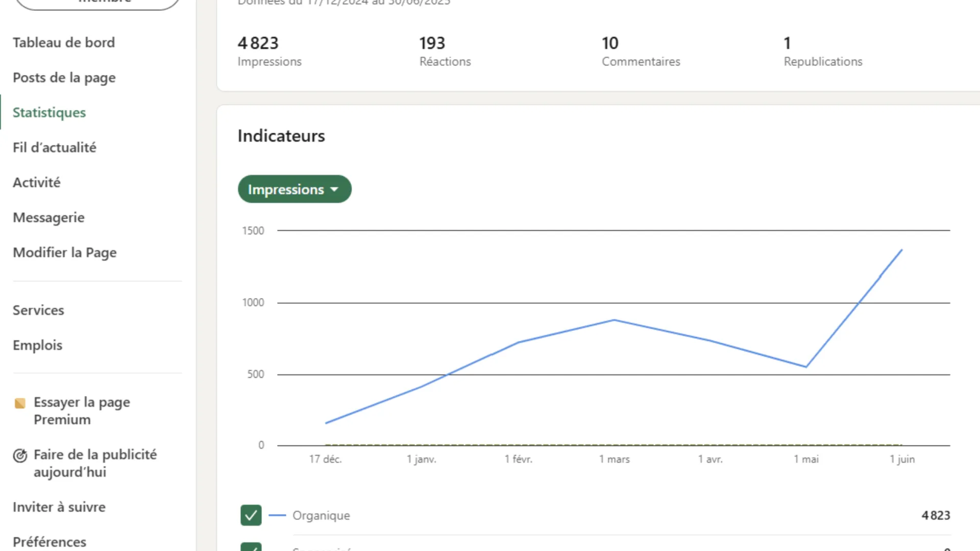Select the advertising target icon
The height and width of the screenshot is (551, 980).
click(x=20, y=456)
